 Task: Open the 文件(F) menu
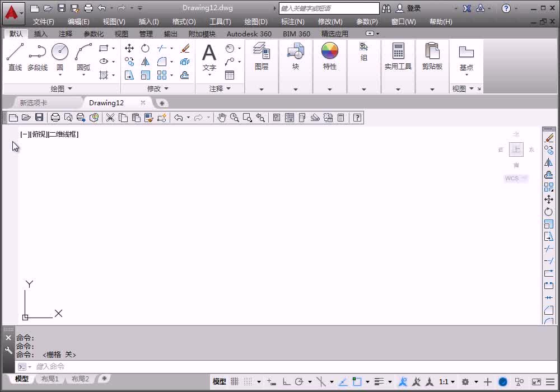pyautogui.click(x=44, y=21)
